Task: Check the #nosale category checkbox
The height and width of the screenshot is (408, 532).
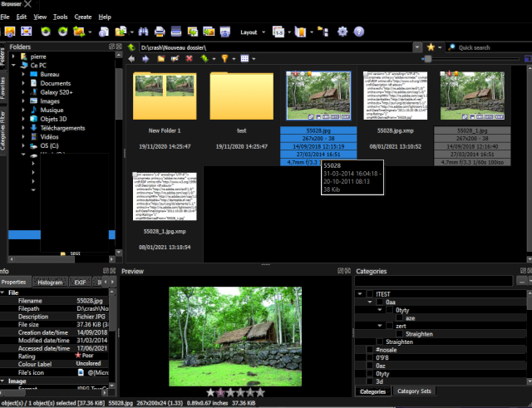Action: [370, 350]
